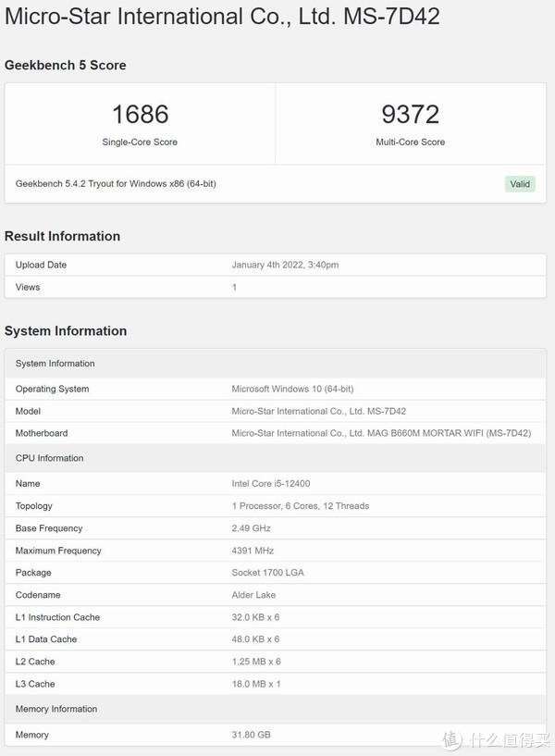This screenshot has height=756, width=555.
Task: Click the Valid status badge
Action: tap(520, 184)
